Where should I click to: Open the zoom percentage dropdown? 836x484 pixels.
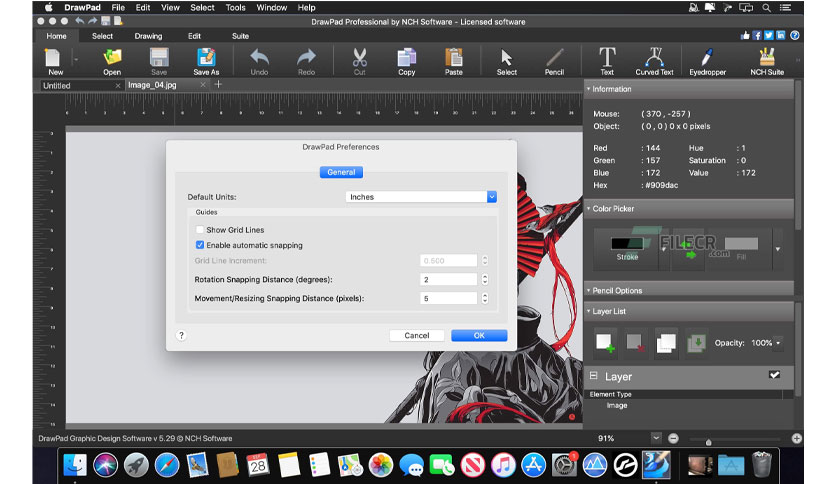(656, 438)
